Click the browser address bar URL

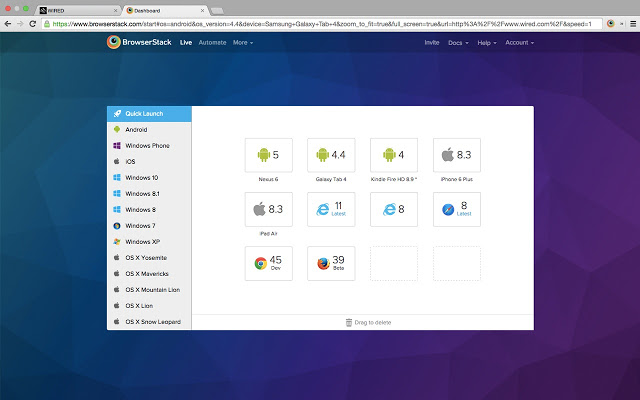(322, 24)
